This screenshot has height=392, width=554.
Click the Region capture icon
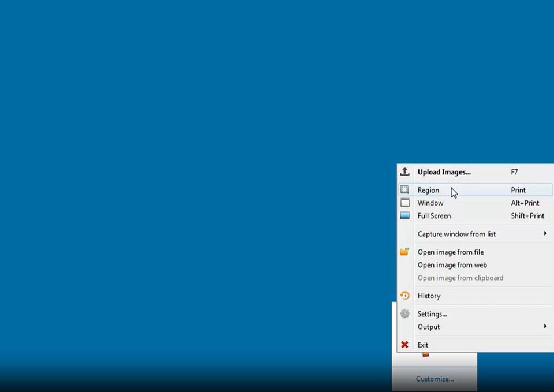pyautogui.click(x=405, y=190)
